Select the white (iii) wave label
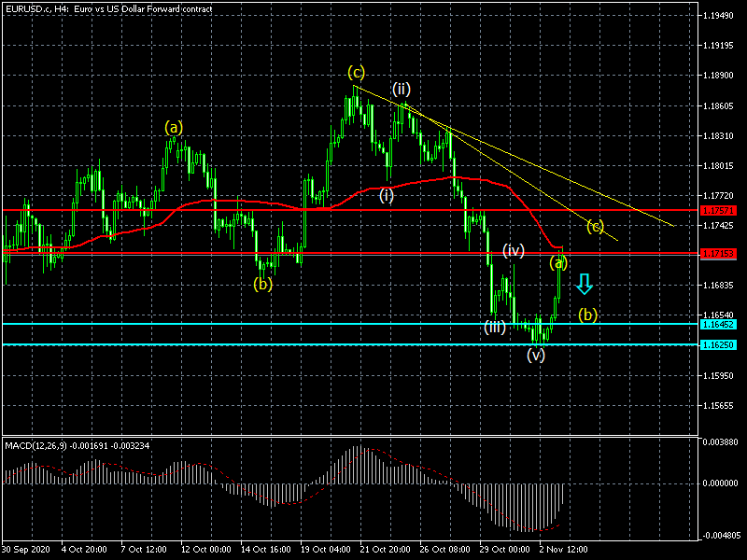This screenshot has width=747, height=560. point(494,327)
